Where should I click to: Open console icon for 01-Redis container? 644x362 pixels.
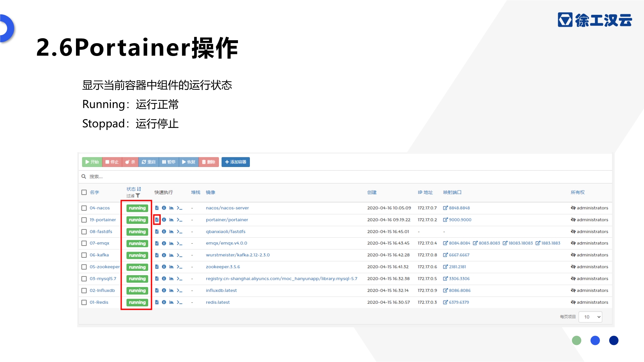point(179,302)
